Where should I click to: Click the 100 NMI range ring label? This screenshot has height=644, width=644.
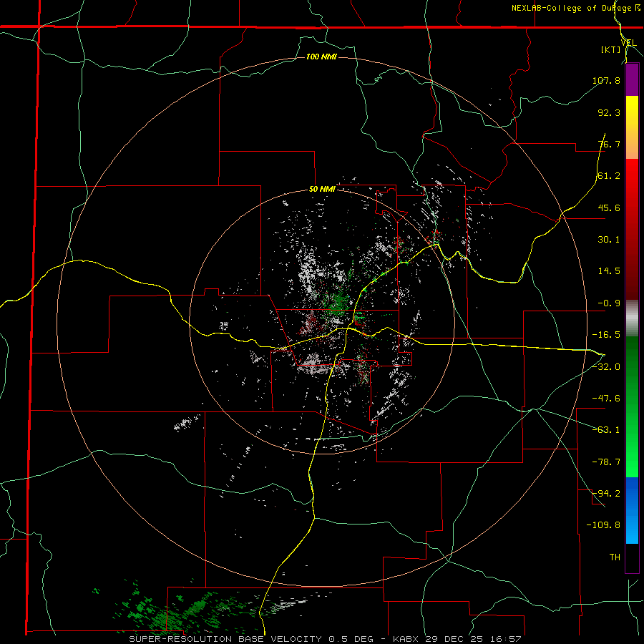click(321, 57)
